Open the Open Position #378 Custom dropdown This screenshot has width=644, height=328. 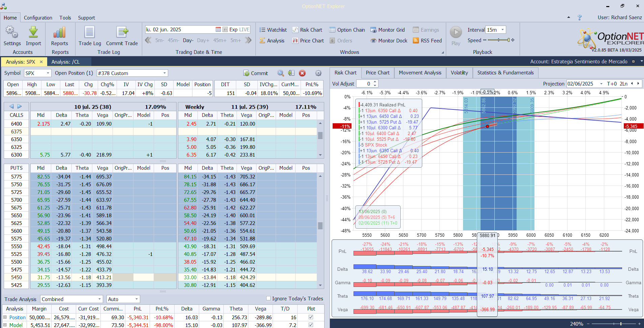pyautogui.click(x=164, y=73)
